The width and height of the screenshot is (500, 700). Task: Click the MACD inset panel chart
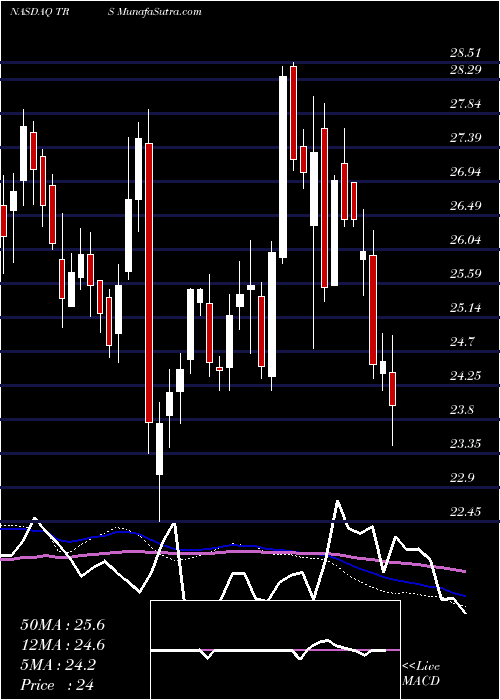click(275, 650)
